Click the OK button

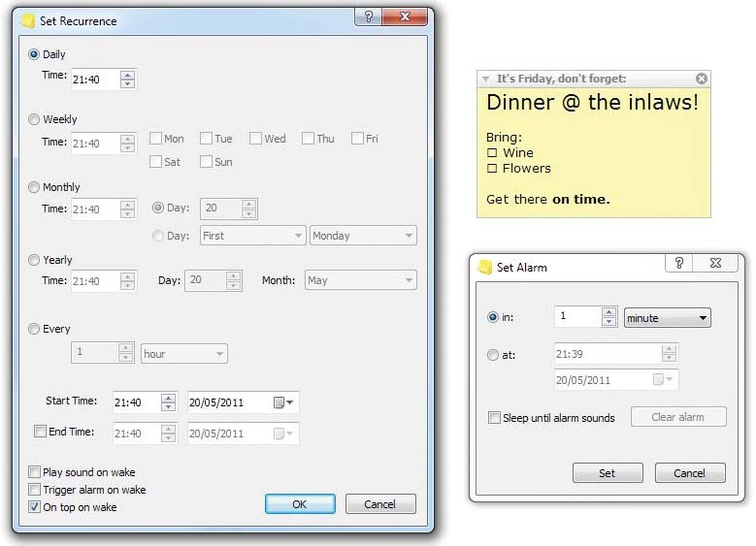300,504
